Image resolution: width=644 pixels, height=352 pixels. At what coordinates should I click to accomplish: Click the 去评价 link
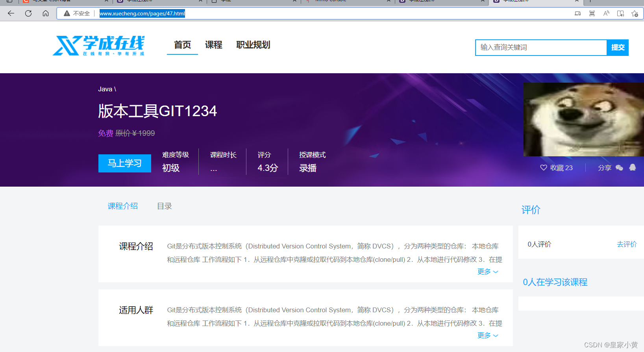coord(627,244)
